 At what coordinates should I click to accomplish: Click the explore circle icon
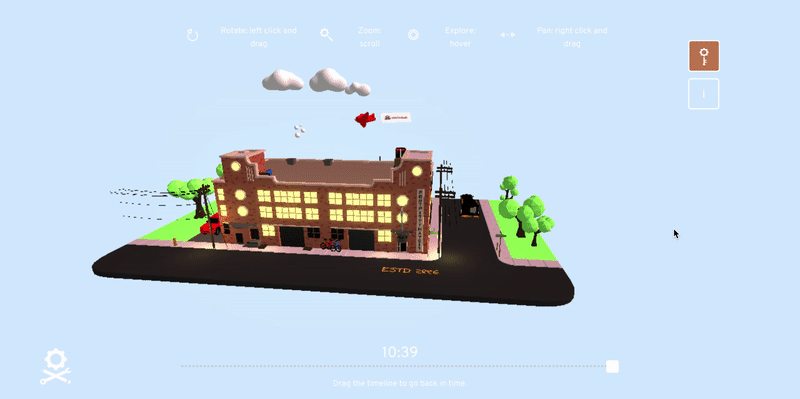pos(413,35)
